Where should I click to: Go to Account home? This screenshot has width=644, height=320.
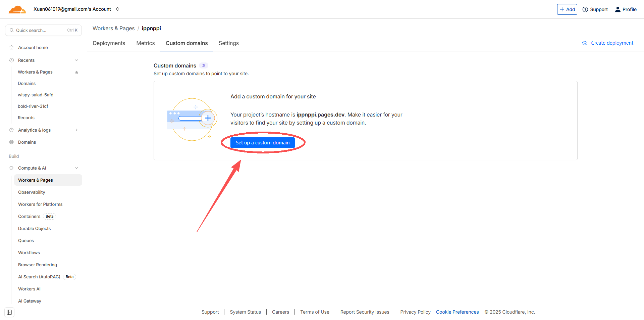tap(33, 47)
